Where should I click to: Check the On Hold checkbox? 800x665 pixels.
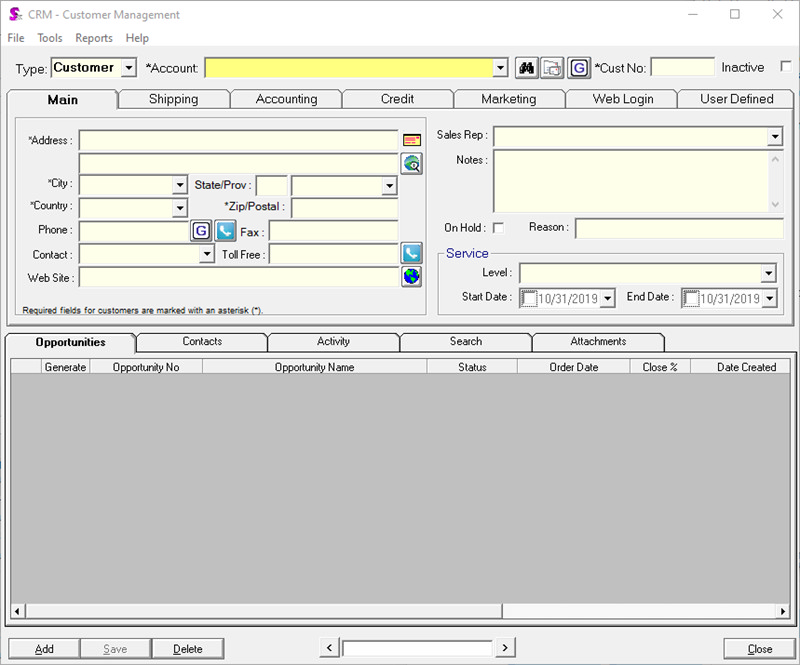click(496, 227)
